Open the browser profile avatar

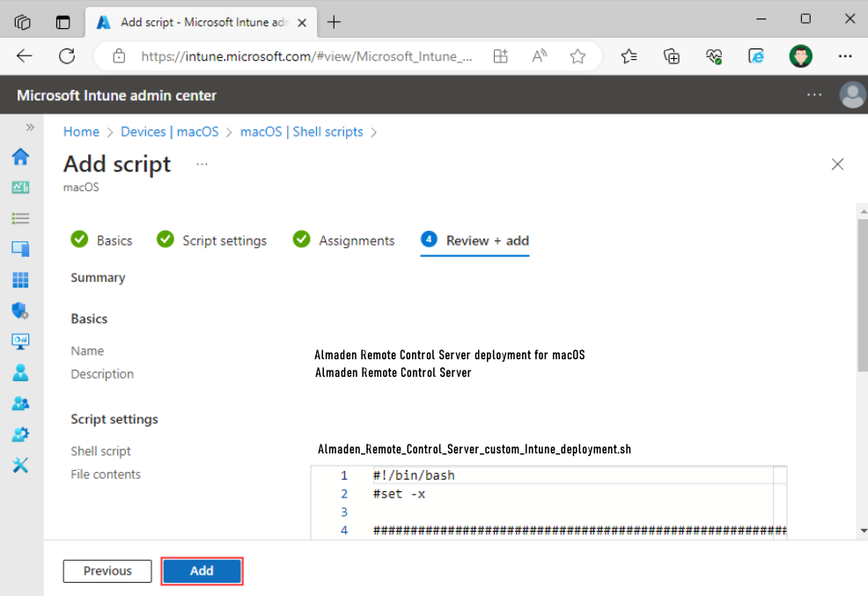pyautogui.click(x=800, y=55)
